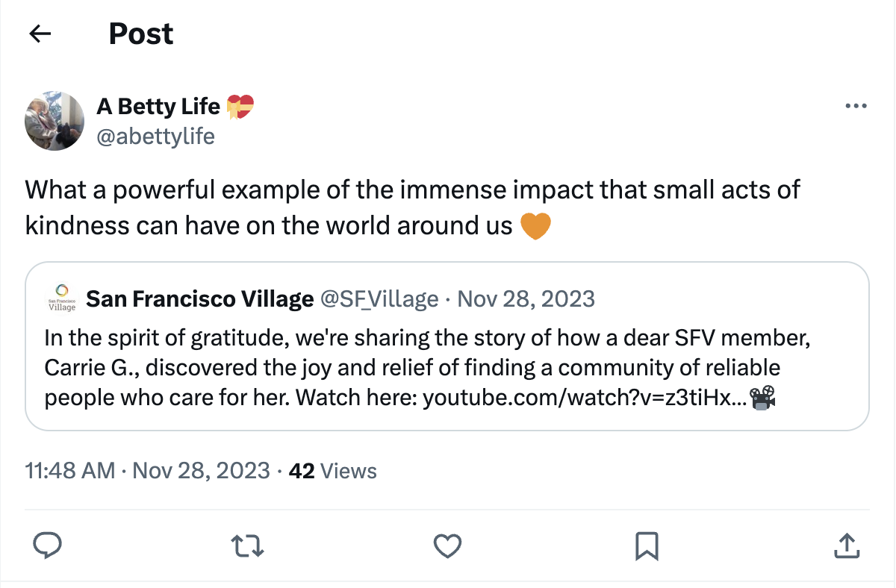View A Betty Life's profile avatar
Image resolution: width=896 pixels, height=588 pixels.
55,120
